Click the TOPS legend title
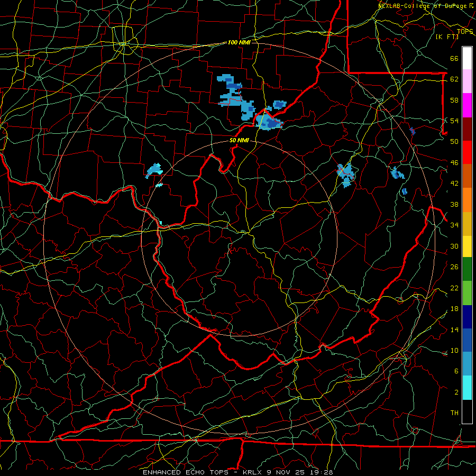The width and height of the screenshot is (476, 476). (x=465, y=31)
